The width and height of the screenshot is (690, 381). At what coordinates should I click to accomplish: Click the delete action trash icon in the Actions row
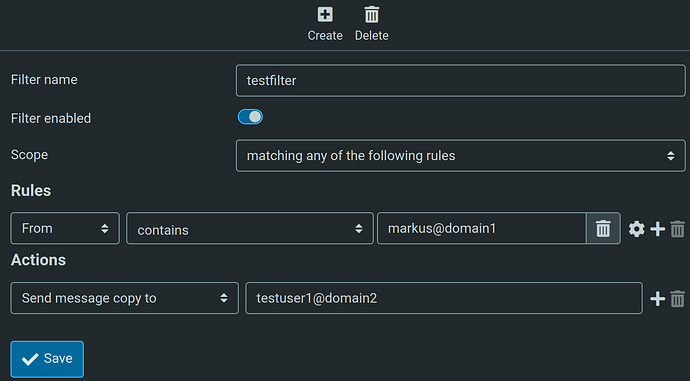coord(678,298)
